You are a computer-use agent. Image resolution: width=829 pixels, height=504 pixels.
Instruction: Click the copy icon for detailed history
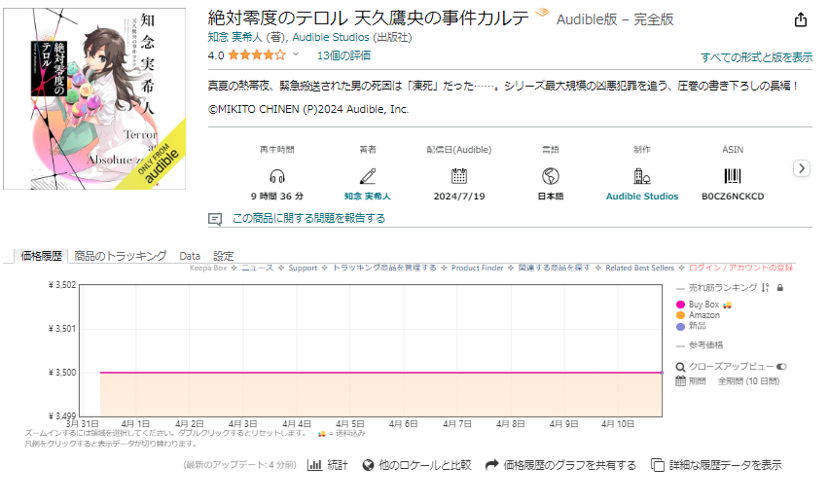click(658, 465)
